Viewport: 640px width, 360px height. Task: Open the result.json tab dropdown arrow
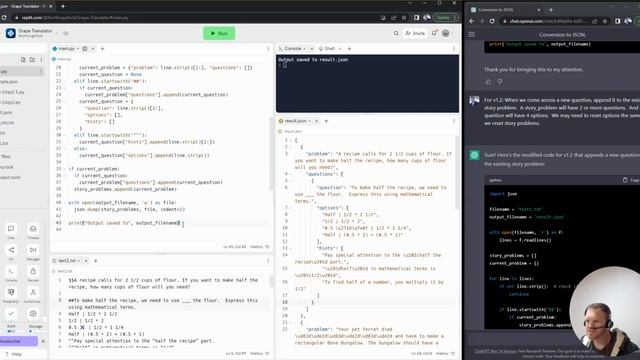tap(309, 121)
